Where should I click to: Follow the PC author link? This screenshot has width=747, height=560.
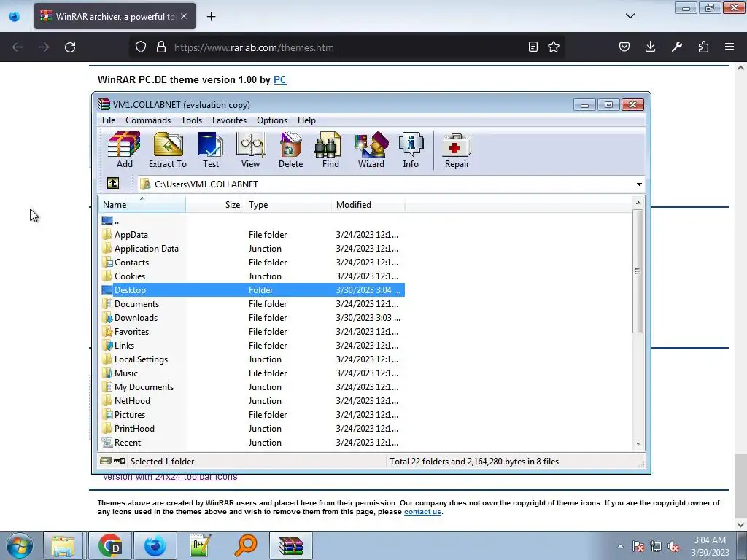pyautogui.click(x=279, y=80)
